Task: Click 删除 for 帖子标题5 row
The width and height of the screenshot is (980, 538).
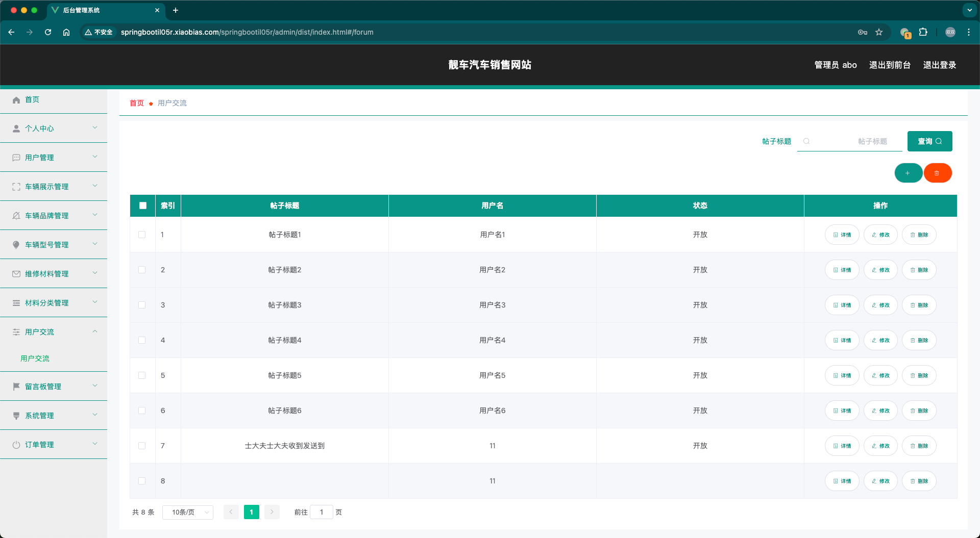Action: point(919,375)
